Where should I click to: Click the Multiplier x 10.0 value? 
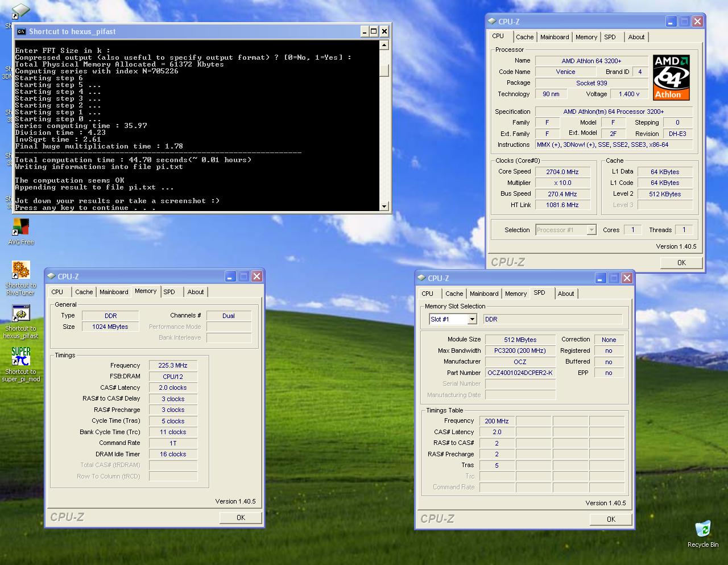(562, 183)
